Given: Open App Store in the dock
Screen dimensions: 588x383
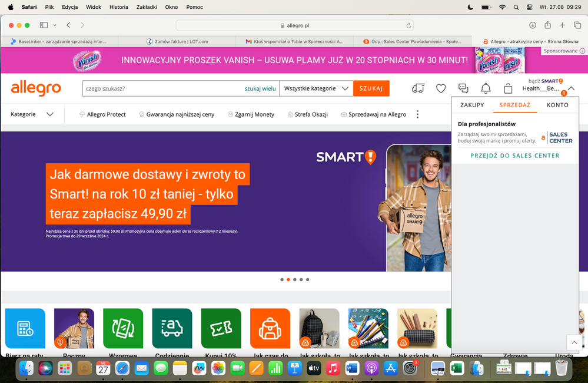Looking at the screenshot, I should pyautogui.click(x=391, y=368).
